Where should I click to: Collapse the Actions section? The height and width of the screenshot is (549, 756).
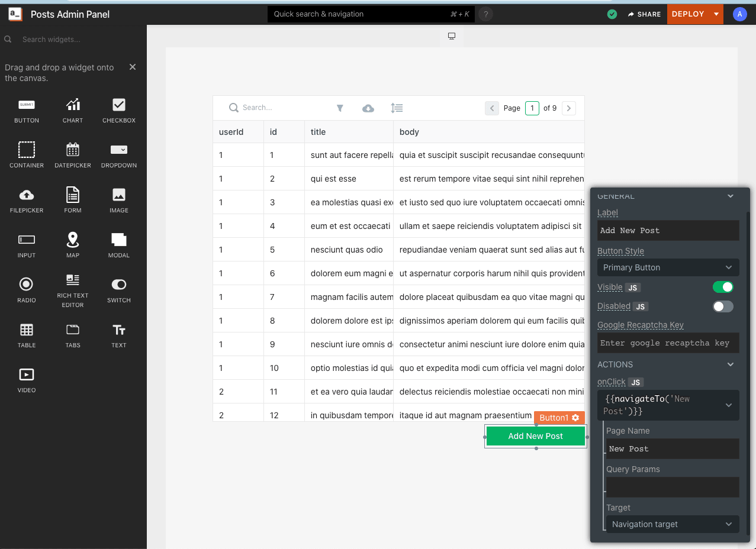point(731,364)
